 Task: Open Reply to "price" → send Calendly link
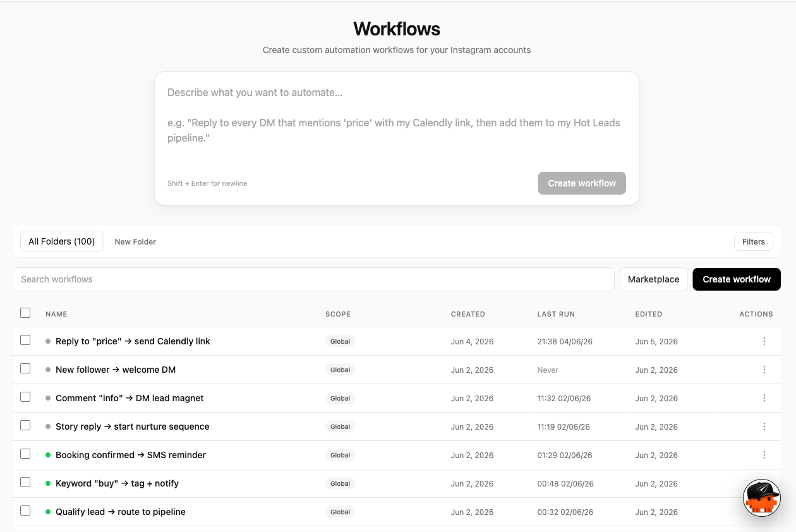click(133, 341)
